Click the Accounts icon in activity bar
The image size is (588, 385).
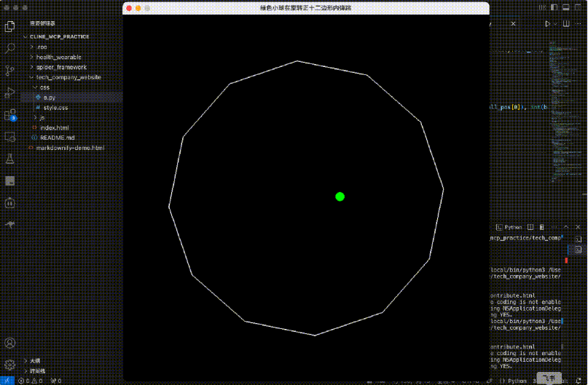10,342
